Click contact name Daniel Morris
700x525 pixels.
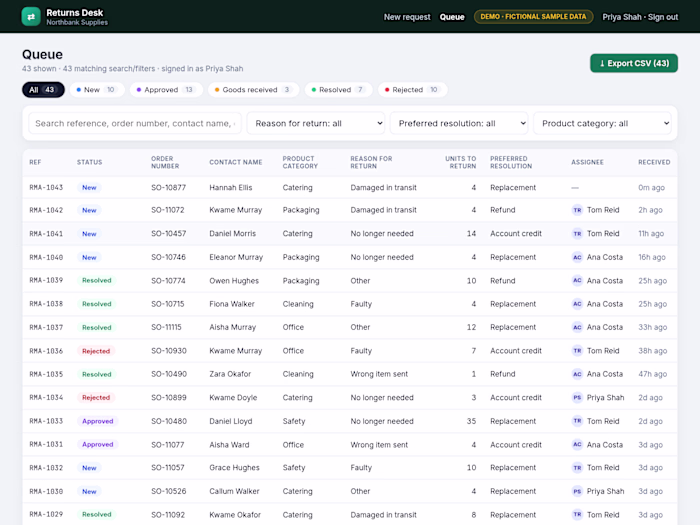[233, 233]
